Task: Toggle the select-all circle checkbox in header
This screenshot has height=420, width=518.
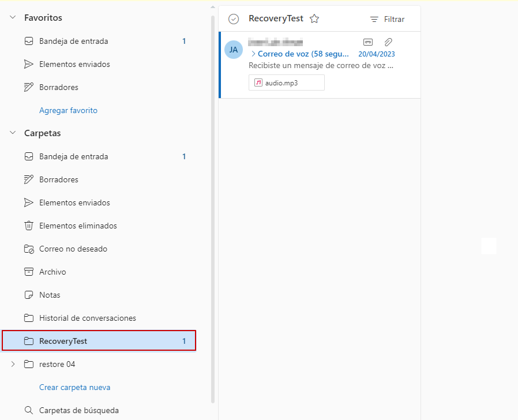Action: pyautogui.click(x=234, y=19)
